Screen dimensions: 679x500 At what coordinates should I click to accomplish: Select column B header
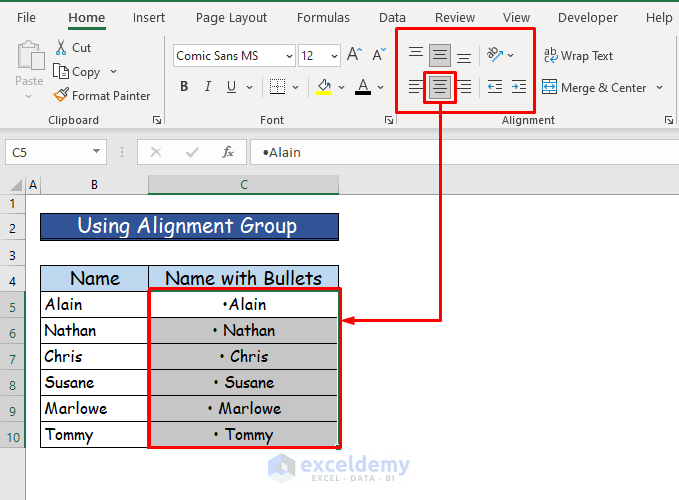tap(94, 185)
